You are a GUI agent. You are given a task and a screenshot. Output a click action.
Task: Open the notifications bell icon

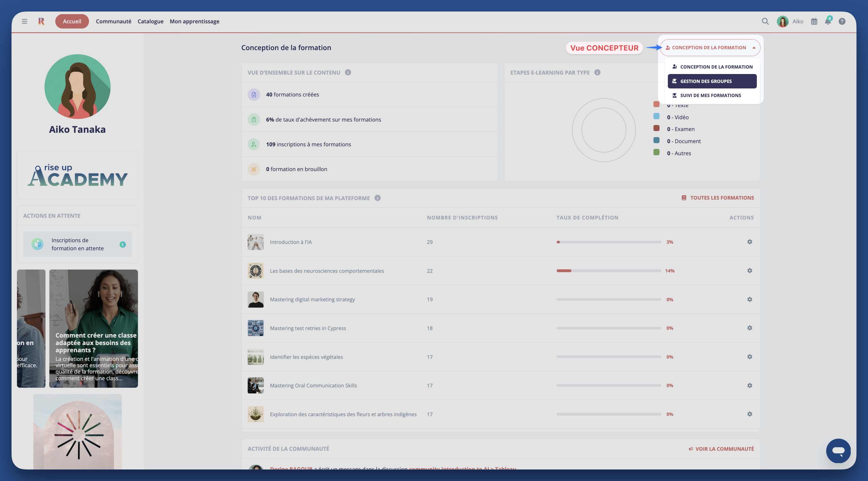[x=828, y=22]
